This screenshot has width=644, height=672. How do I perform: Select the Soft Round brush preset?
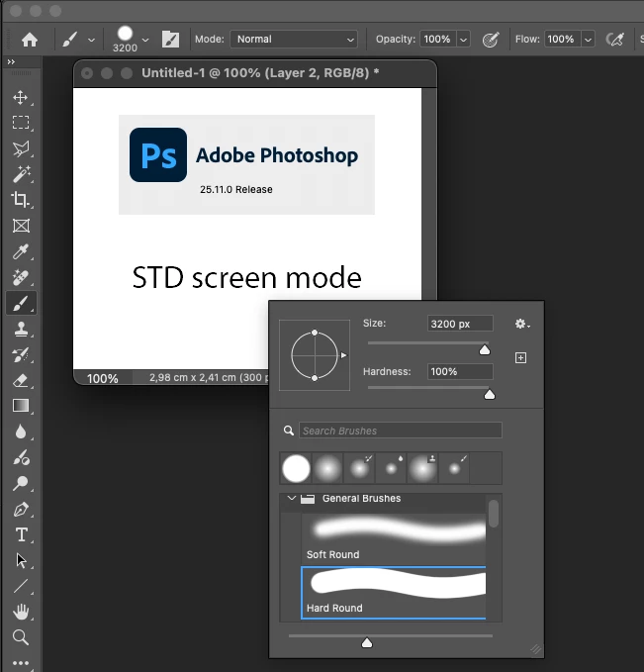pos(394,539)
